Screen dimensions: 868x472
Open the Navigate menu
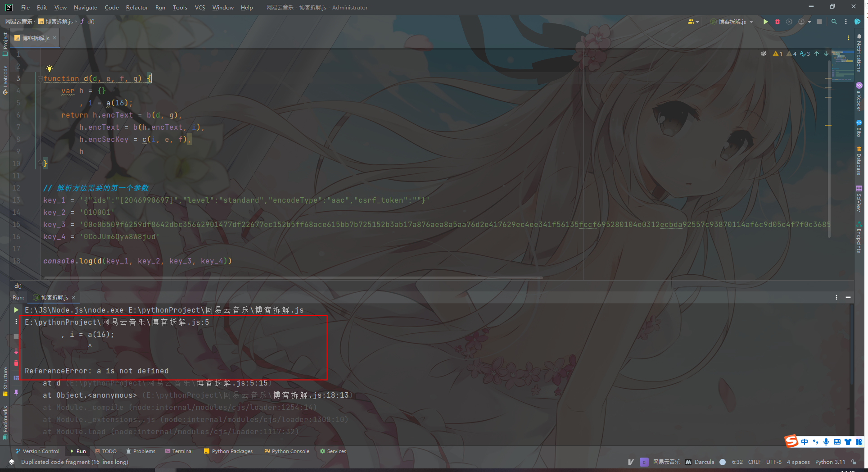tap(86, 7)
